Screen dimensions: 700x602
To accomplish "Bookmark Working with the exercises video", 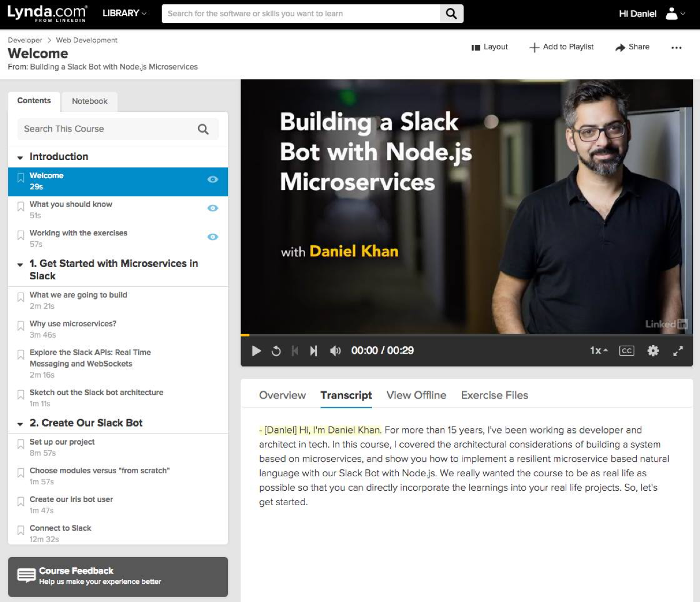I will (x=21, y=235).
